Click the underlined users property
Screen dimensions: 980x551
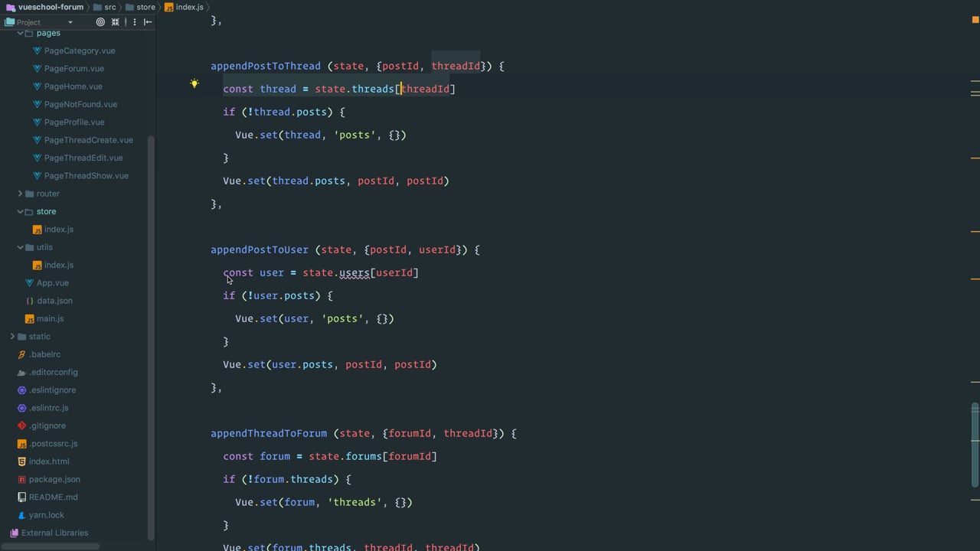354,272
